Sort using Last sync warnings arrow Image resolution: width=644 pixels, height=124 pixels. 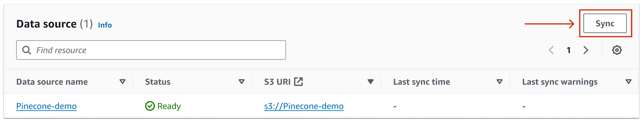(x=628, y=82)
